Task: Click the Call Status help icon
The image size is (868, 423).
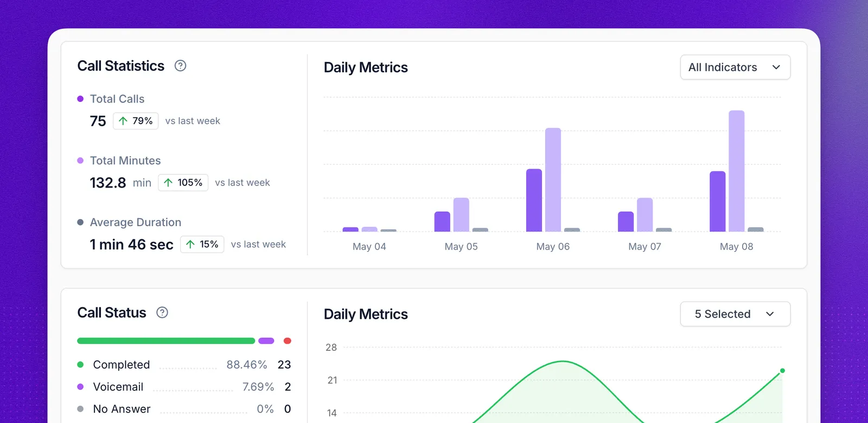Action: (162, 312)
